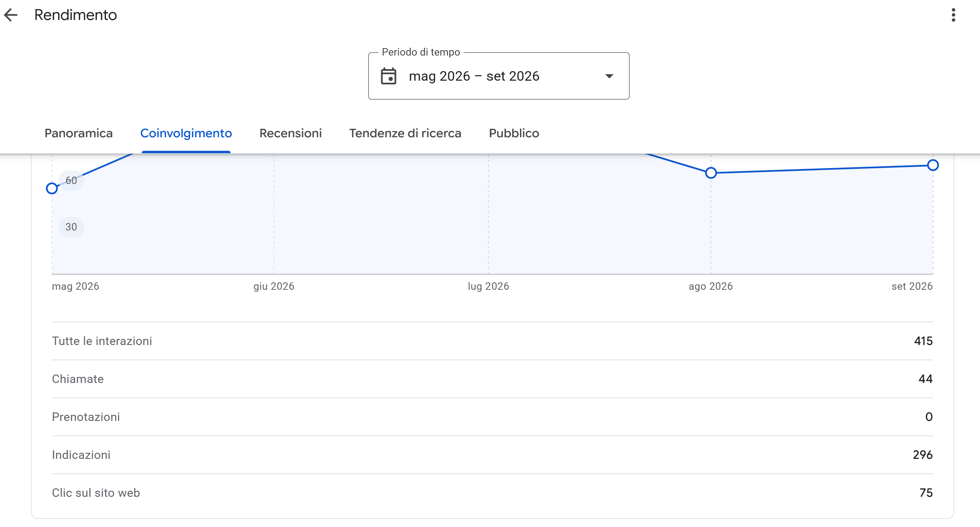Click the 75 website clicks value
The height and width of the screenshot is (527, 980).
coord(926,493)
